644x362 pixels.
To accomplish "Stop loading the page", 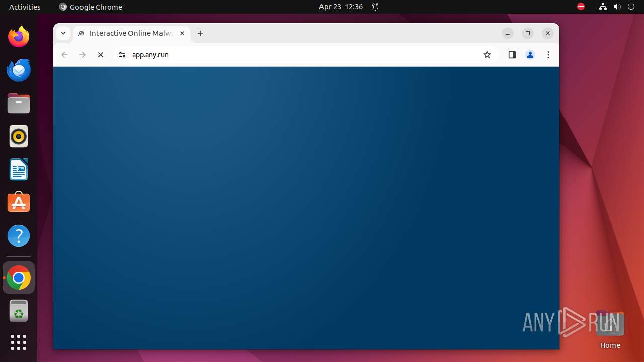I will click(x=101, y=55).
